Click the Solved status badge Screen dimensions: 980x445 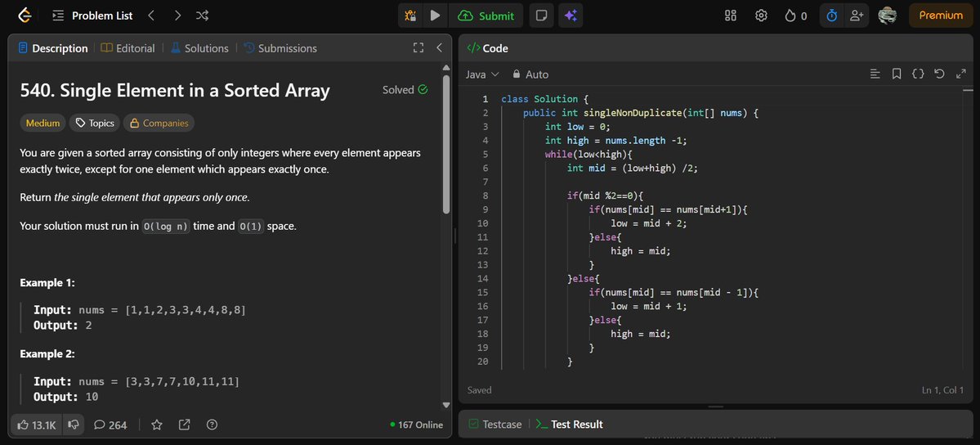point(405,89)
